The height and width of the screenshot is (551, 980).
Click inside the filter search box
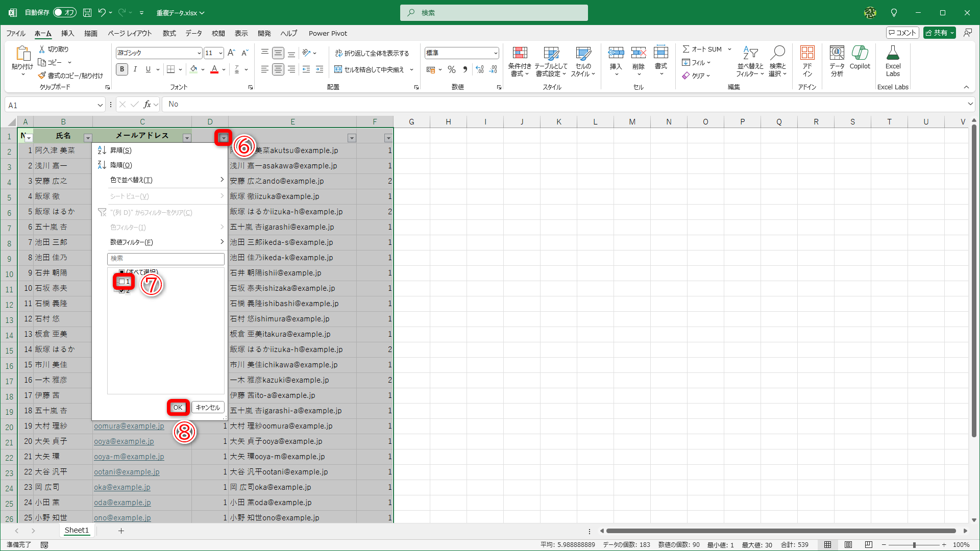click(x=165, y=259)
